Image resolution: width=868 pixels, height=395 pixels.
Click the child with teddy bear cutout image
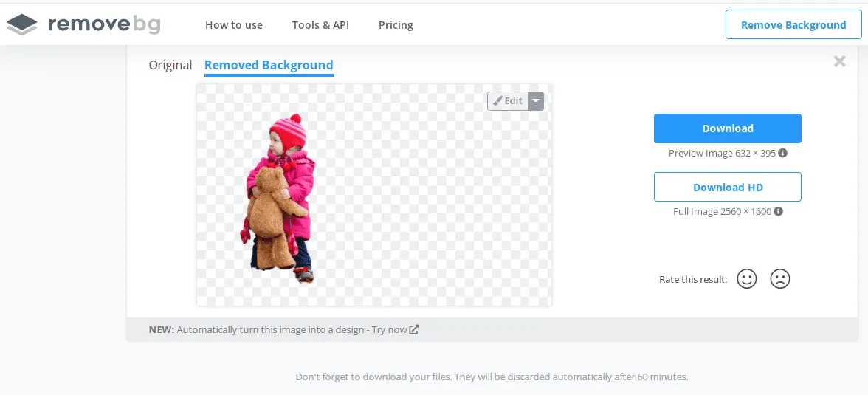(x=278, y=199)
